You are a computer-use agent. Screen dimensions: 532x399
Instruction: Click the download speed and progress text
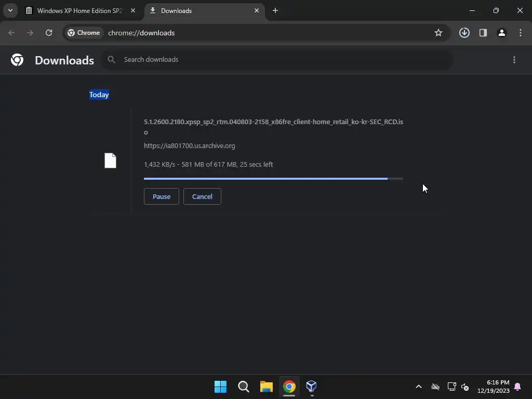point(208,165)
